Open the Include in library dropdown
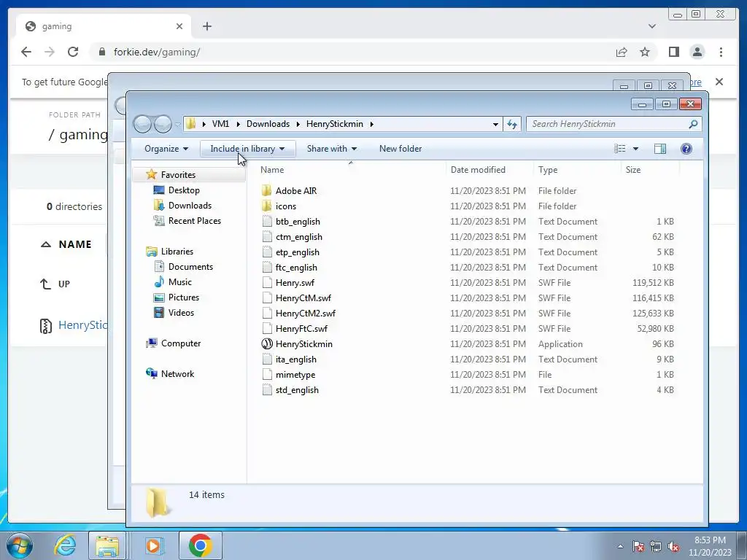Image resolution: width=747 pixels, height=560 pixels. point(247,149)
